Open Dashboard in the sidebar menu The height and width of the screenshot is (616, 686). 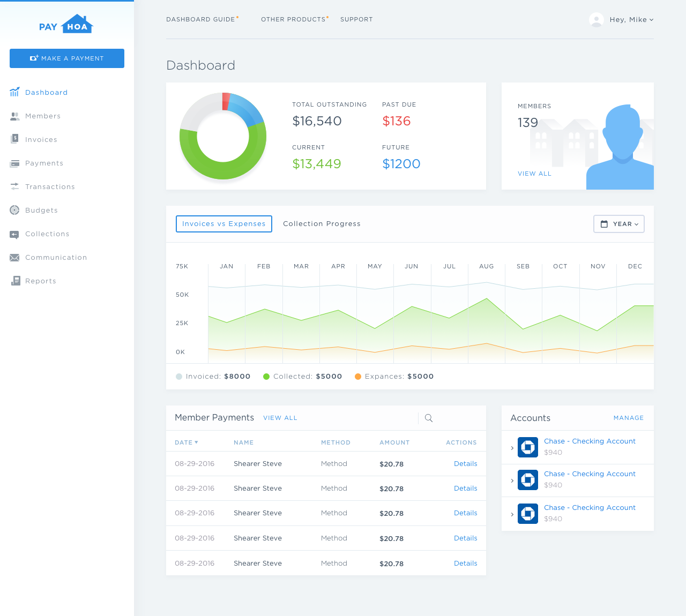46,92
